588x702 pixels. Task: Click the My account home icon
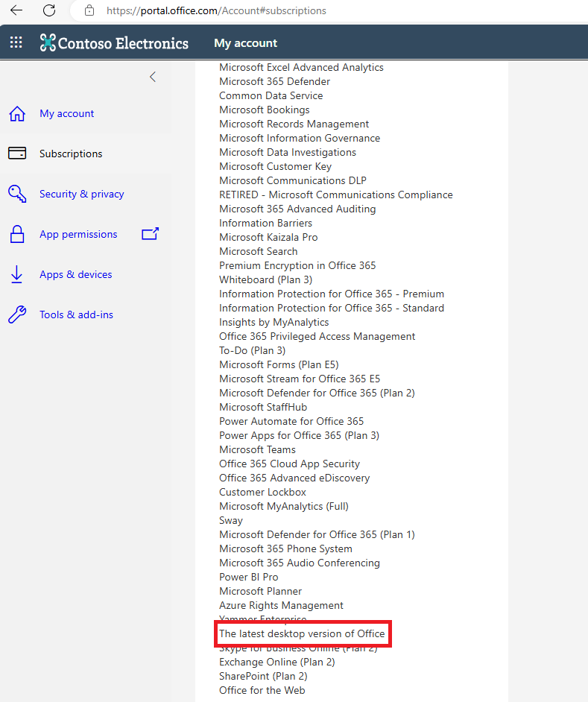(x=17, y=114)
